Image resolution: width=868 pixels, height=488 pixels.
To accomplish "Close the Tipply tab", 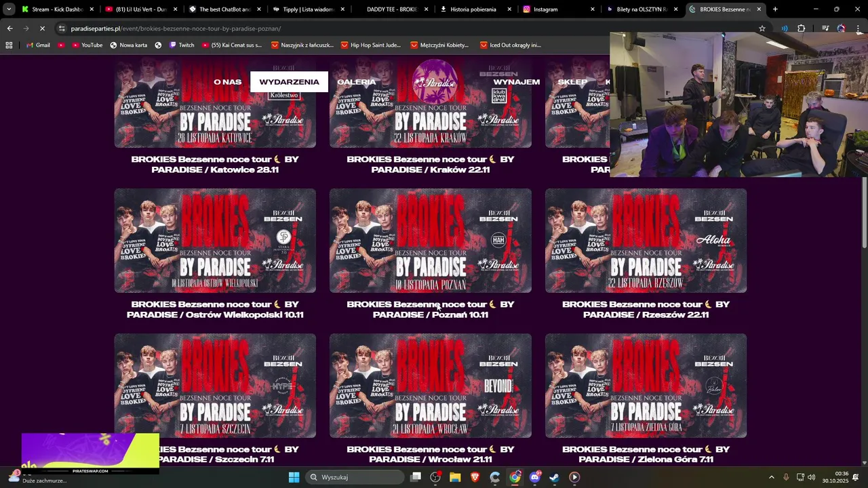I will coord(342,9).
